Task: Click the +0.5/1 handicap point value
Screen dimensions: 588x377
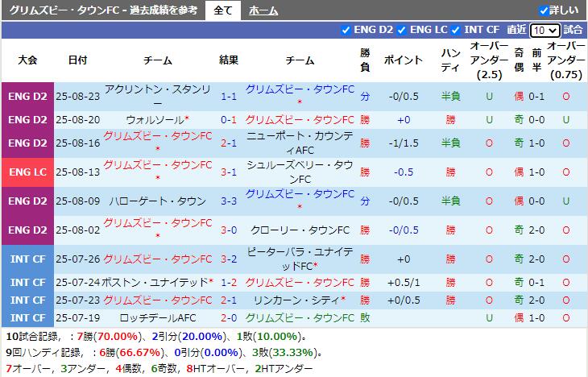Action: pyautogui.click(x=404, y=282)
